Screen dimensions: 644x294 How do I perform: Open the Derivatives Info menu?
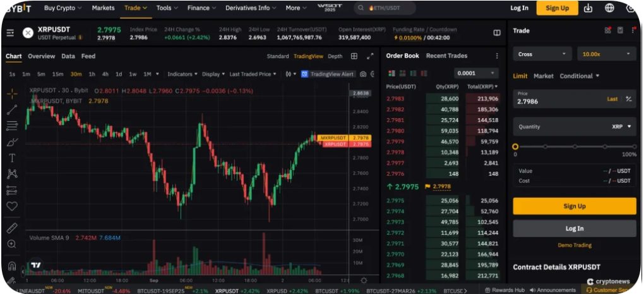251,8
